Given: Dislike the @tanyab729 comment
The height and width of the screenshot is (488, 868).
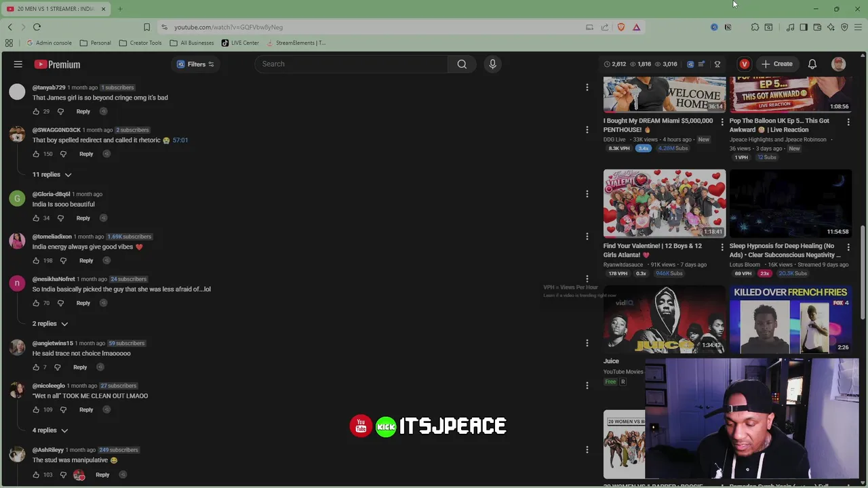Looking at the screenshot, I should click(60, 111).
